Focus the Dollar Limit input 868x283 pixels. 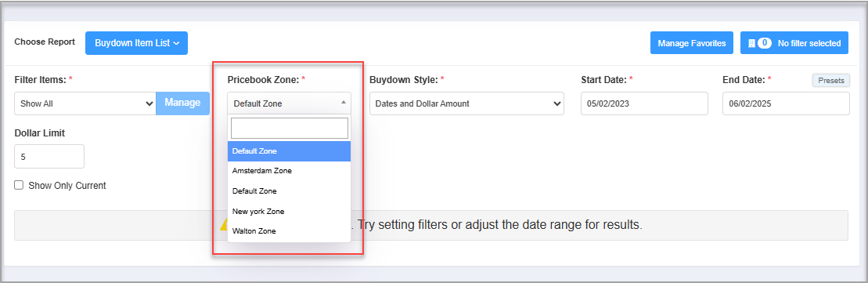point(49,157)
